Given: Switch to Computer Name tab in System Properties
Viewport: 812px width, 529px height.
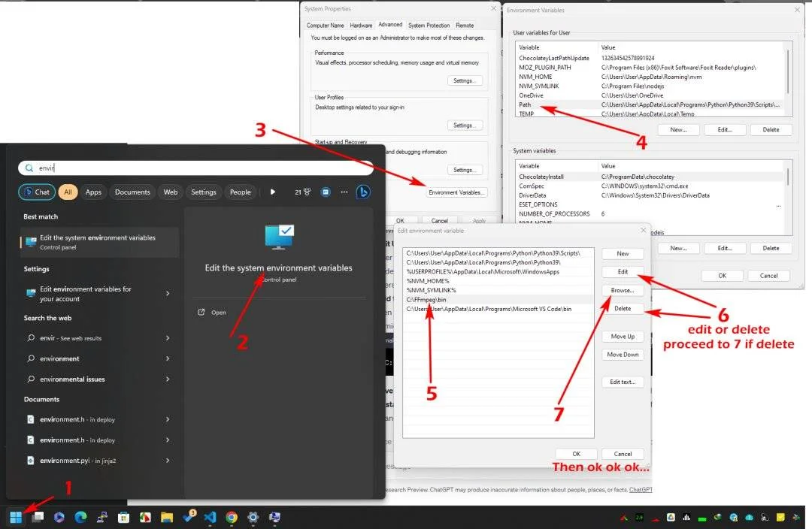Looking at the screenshot, I should click(325, 26).
